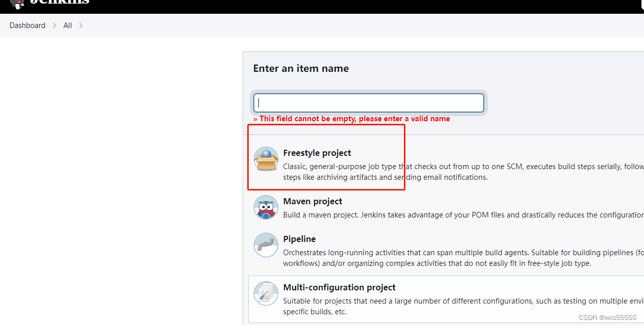Open the All breadcrumb link
Image resolution: width=644 pixels, height=325 pixels.
point(68,25)
